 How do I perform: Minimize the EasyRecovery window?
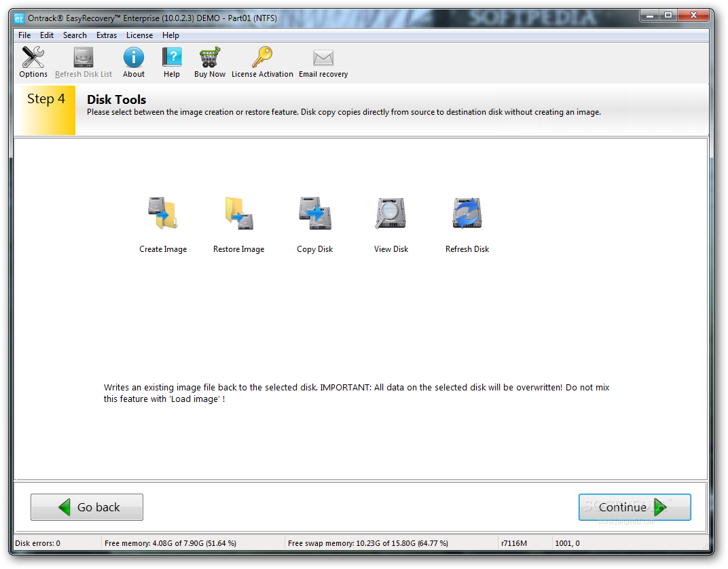[650, 16]
